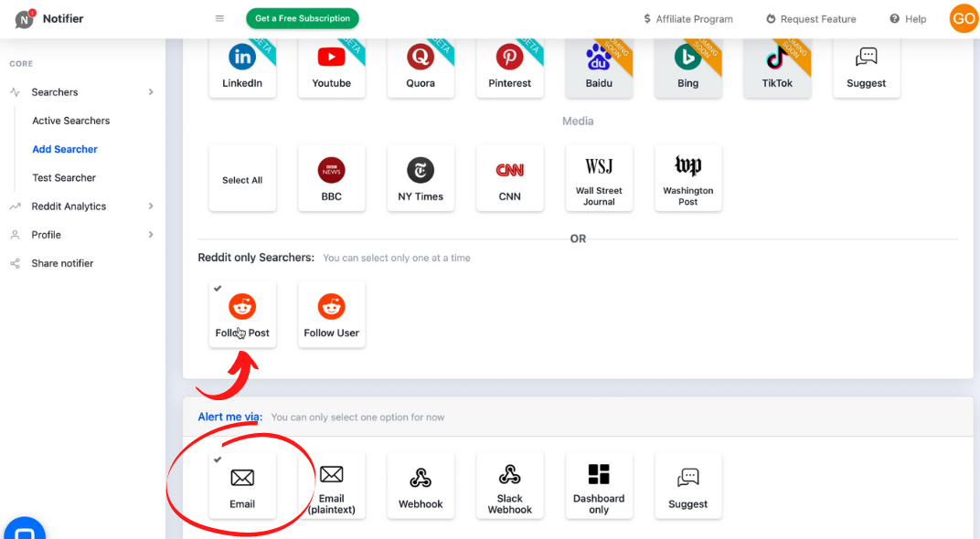
Task: Select the Youtube searcher card
Action: click(331, 68)
